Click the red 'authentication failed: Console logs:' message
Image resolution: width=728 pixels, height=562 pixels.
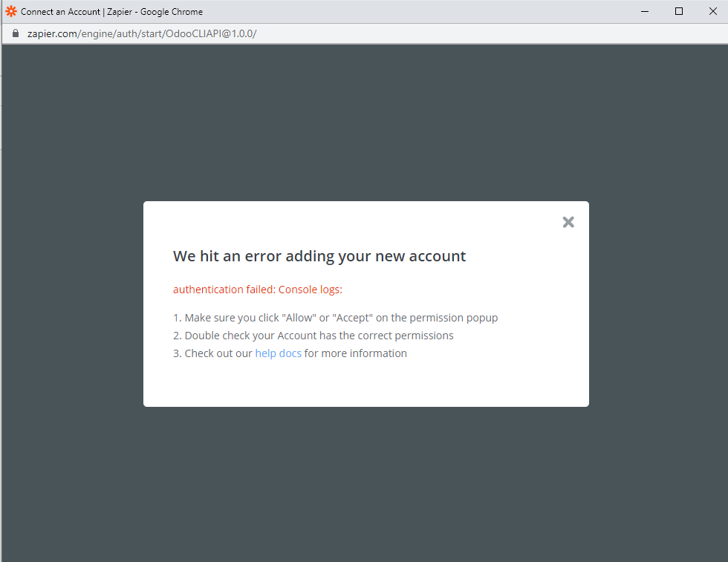tap(258, 290)
